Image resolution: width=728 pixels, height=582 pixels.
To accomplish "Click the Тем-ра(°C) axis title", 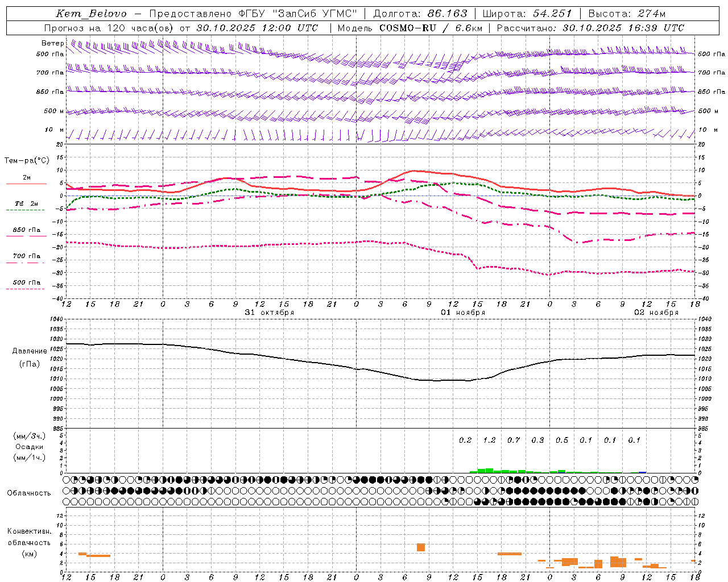I will (27, 161).
